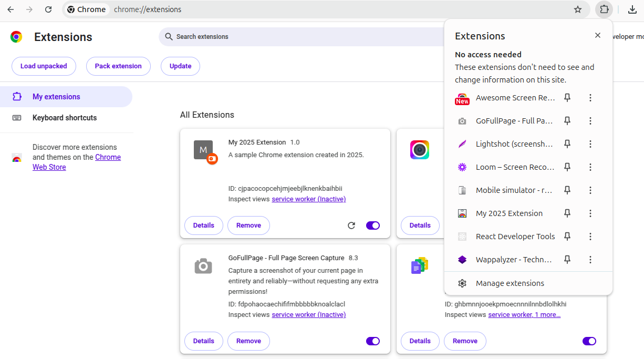This screenshot has height=359, width=644.
Task: Launch GoFullPage from extensions popup list
Action: pos(504,121)
